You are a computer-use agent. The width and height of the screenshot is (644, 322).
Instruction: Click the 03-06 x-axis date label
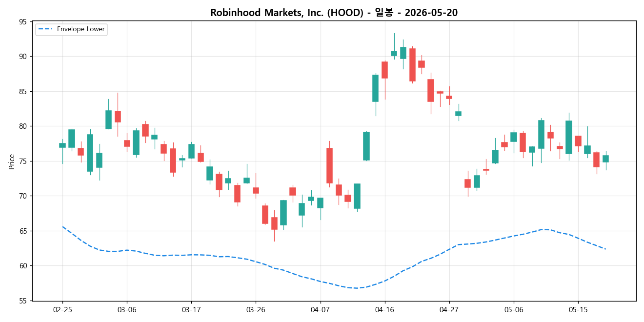pyautogui.click(x=127, y=310)
